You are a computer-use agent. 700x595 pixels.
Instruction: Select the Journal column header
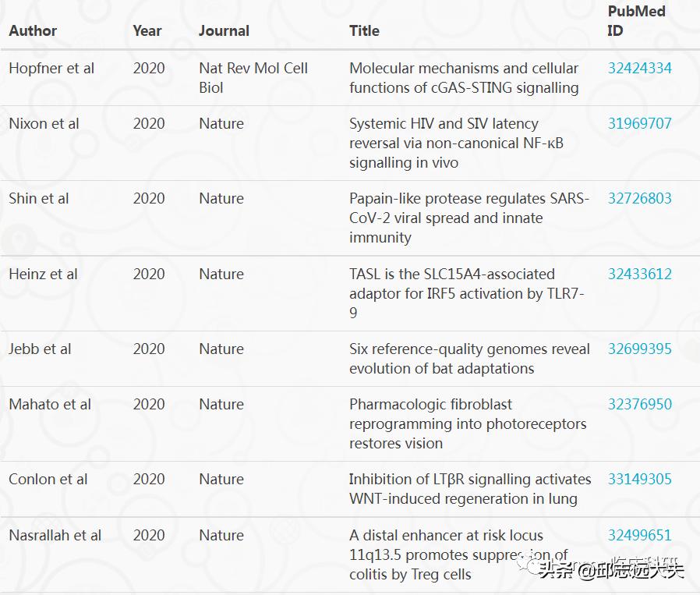(224, 31)
